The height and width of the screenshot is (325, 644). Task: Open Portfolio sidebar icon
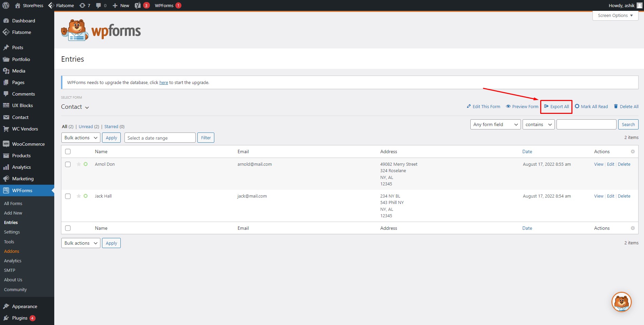tap(6, 59)
